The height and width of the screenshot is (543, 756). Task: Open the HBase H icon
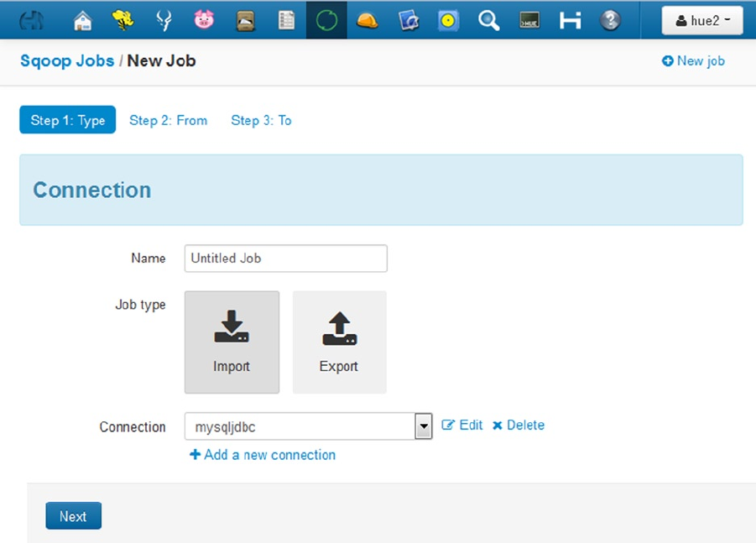pos(570,20)
